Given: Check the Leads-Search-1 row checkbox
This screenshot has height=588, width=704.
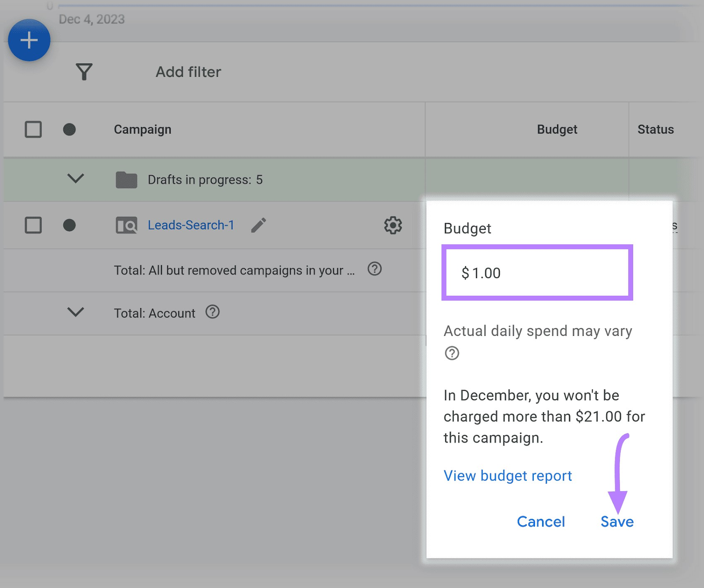Looking at the screenshot, I should tap(33, 225).
